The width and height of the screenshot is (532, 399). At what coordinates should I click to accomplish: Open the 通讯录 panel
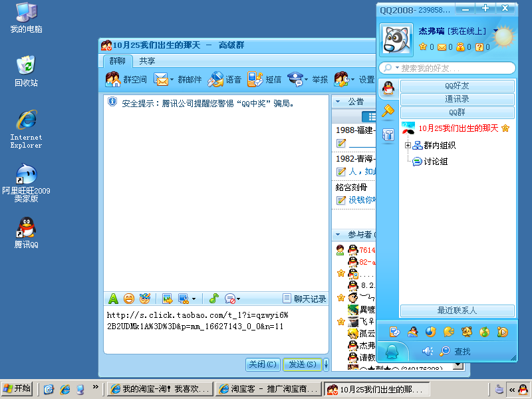coord(458,99)
